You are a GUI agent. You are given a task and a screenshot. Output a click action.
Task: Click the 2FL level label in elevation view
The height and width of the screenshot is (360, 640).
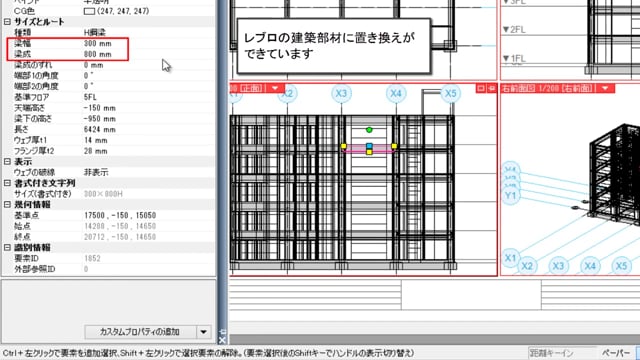click(514, 30)
